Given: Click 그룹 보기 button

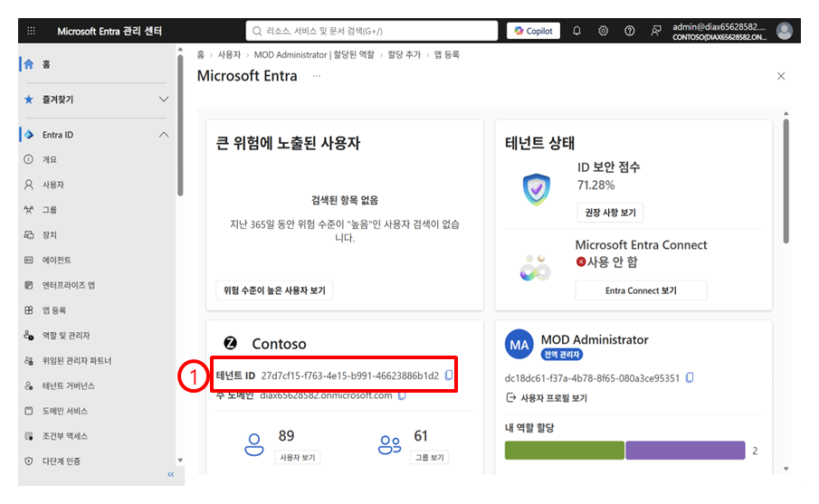Looking at the screenshot, I should click(x=429, y=458).
